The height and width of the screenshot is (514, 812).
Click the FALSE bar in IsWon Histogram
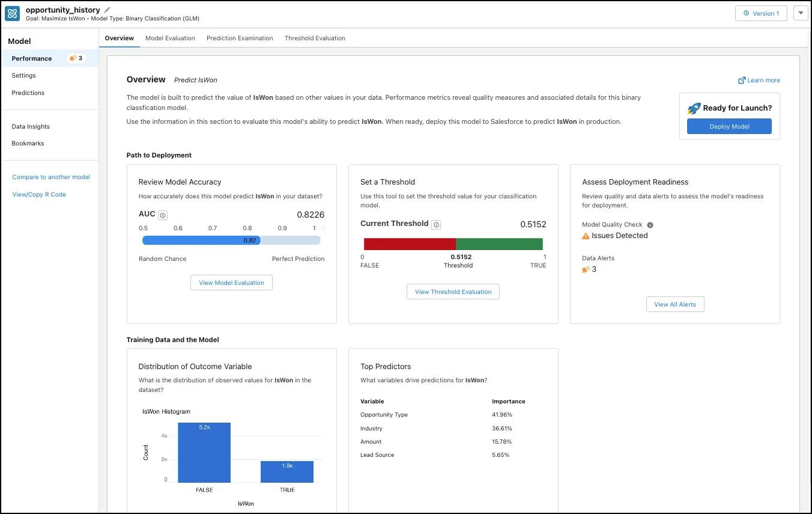[x=204, y=453]
